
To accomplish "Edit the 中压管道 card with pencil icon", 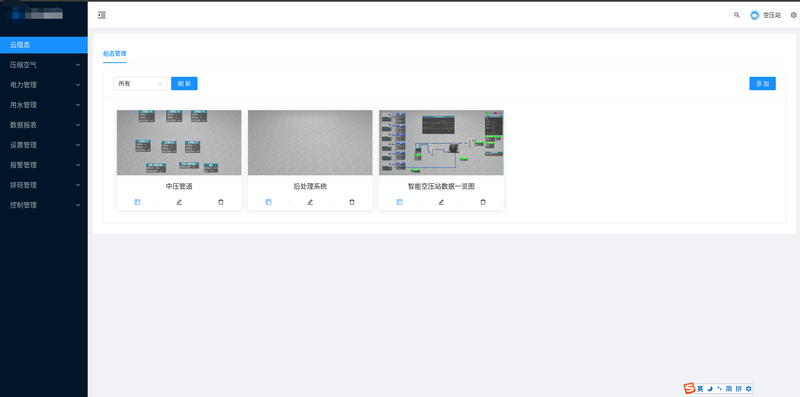I will [x=179, y=202].
